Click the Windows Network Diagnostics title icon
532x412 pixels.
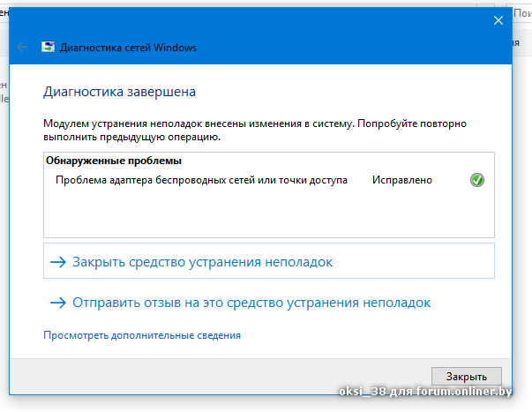49,47
